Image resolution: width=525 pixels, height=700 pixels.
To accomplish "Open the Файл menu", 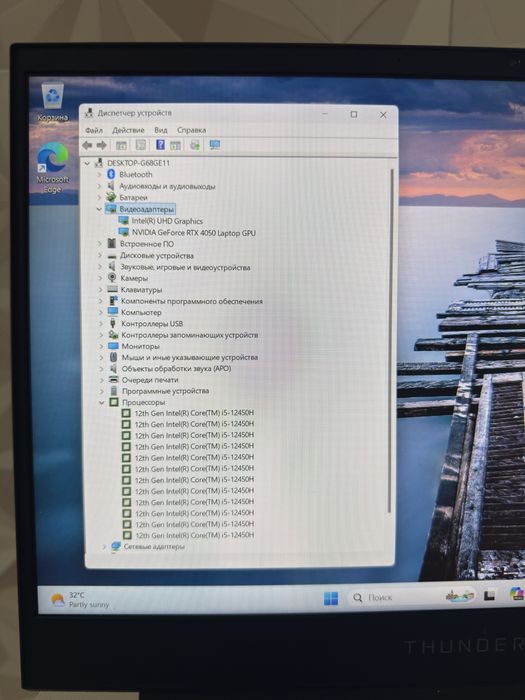I will point(94,130).
